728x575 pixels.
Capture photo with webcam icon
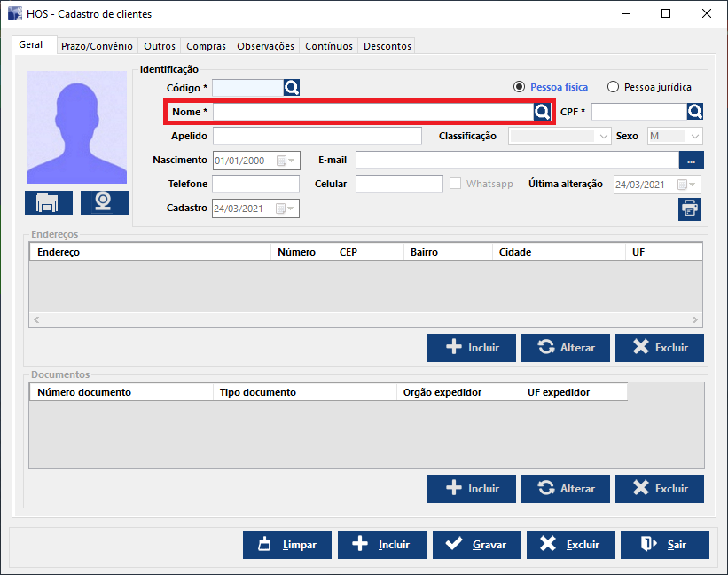[104, 202]
